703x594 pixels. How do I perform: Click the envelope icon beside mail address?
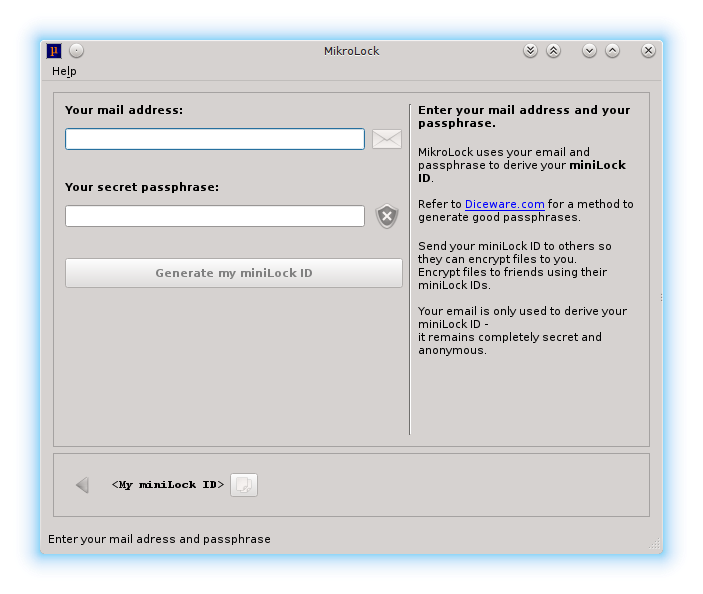pyautogui.click(x=386, y=139)
